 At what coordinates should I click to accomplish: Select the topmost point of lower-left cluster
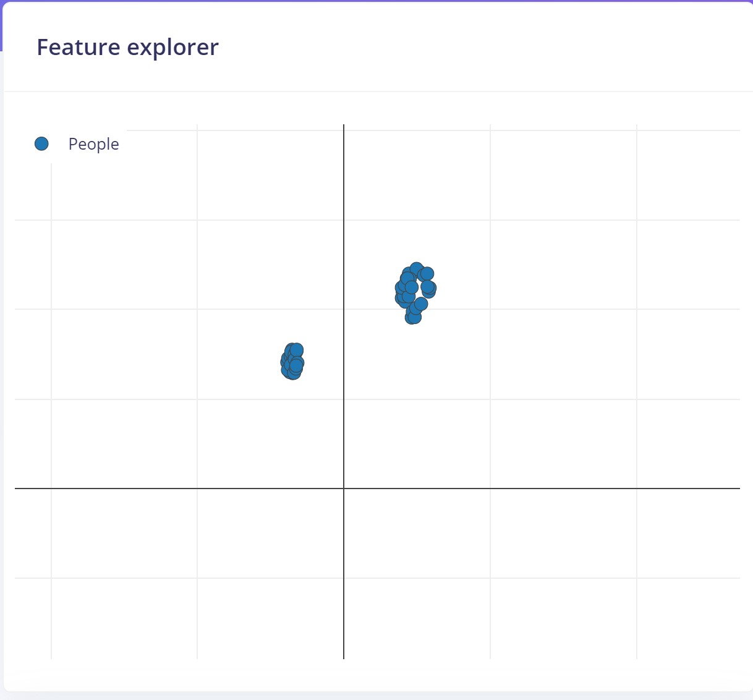coord(297,350)
